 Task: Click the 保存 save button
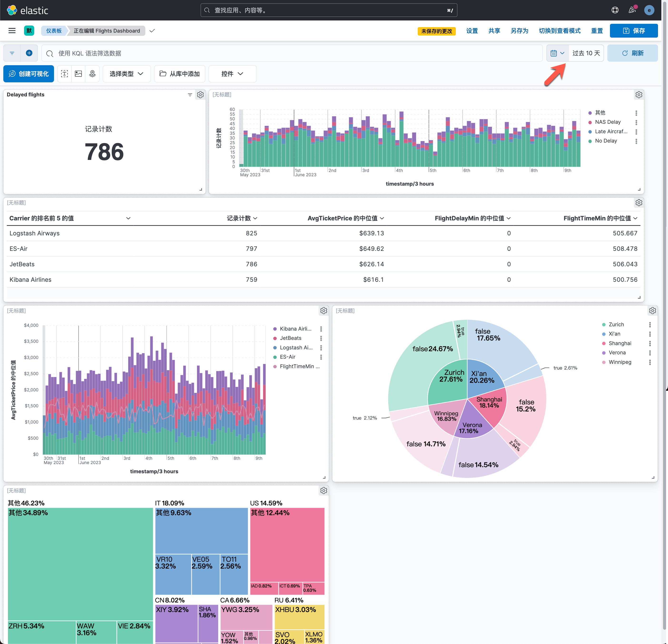[634, 31]
